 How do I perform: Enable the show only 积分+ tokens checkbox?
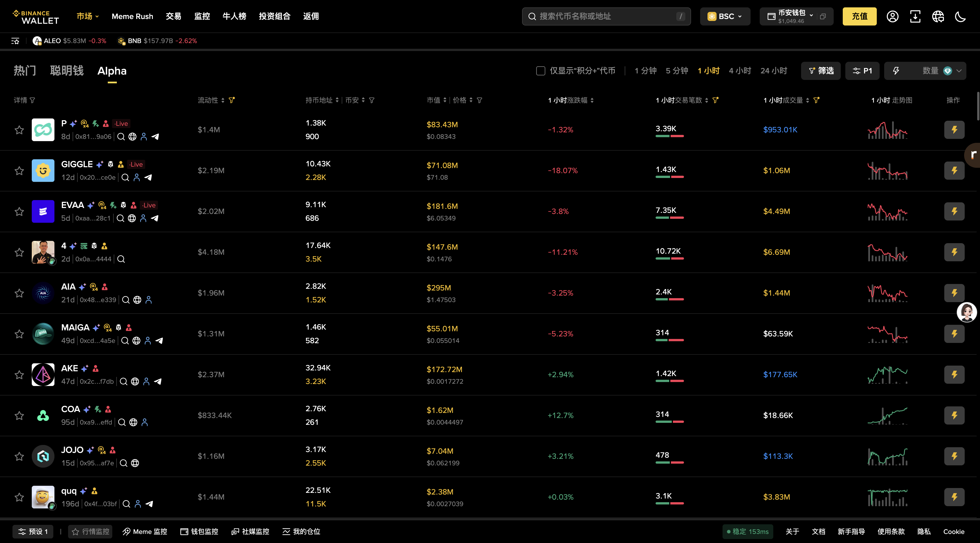pyautogui.click(x=540, y=71)
